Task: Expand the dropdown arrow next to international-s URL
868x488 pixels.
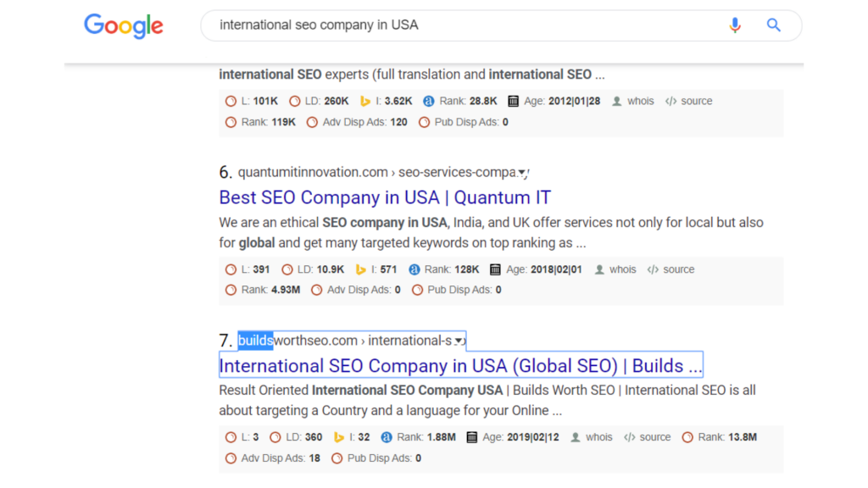Action: [459, 341]
